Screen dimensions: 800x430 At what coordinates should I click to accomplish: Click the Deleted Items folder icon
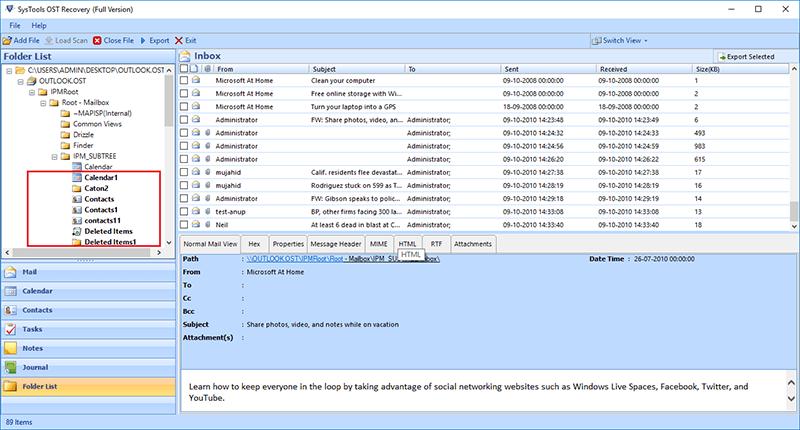[x=77, y=231]
